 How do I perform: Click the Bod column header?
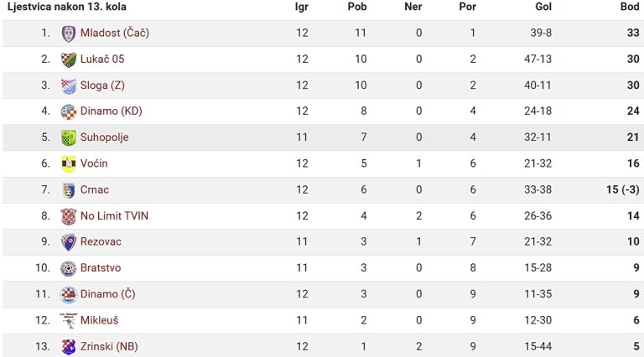point(630,7)
